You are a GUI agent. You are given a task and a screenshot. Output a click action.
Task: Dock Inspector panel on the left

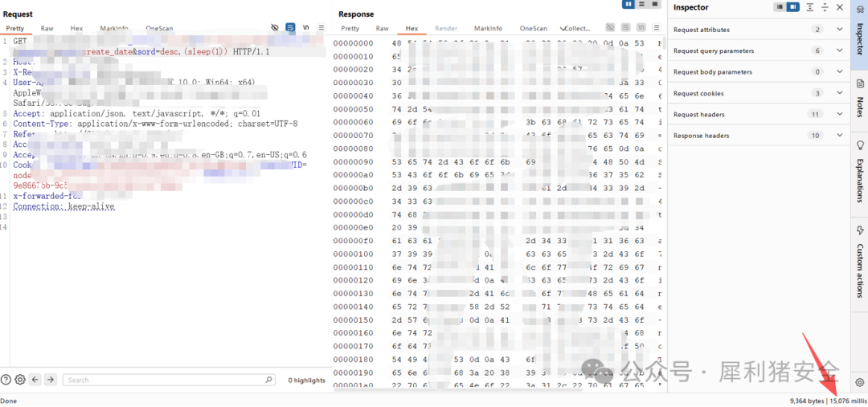[x=780, y=7]
